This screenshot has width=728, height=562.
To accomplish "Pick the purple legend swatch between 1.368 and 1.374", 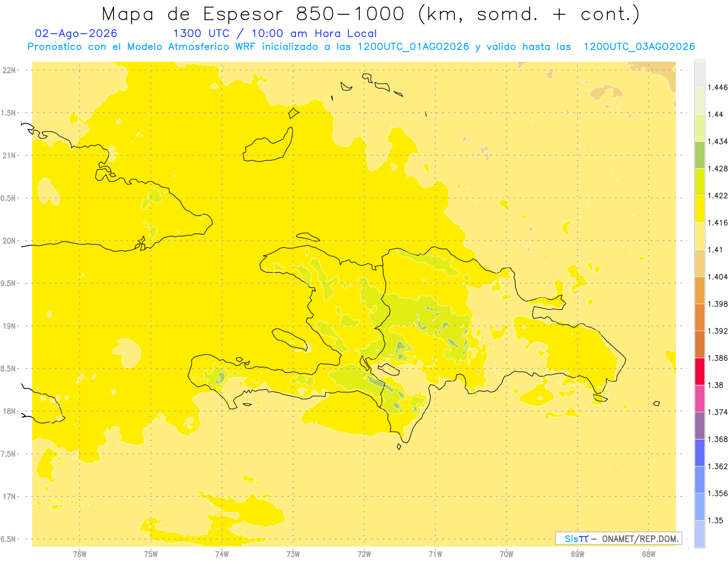I will click(x=699, y=426).
